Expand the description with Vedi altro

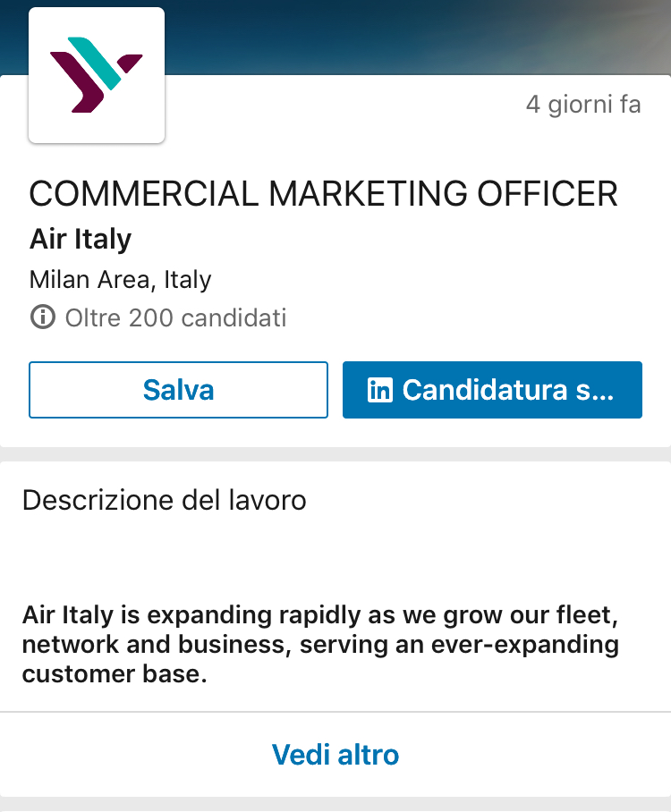[x=335, y=754]
